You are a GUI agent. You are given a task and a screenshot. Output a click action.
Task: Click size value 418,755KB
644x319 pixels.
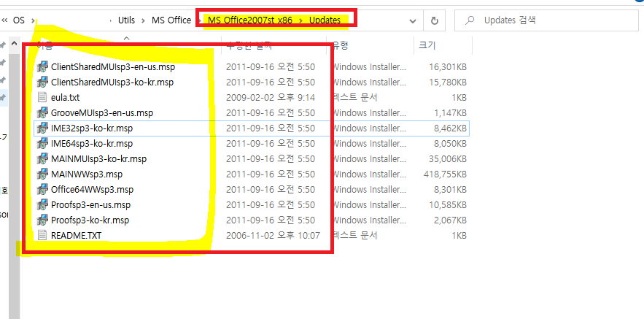[x=445, y=174]
